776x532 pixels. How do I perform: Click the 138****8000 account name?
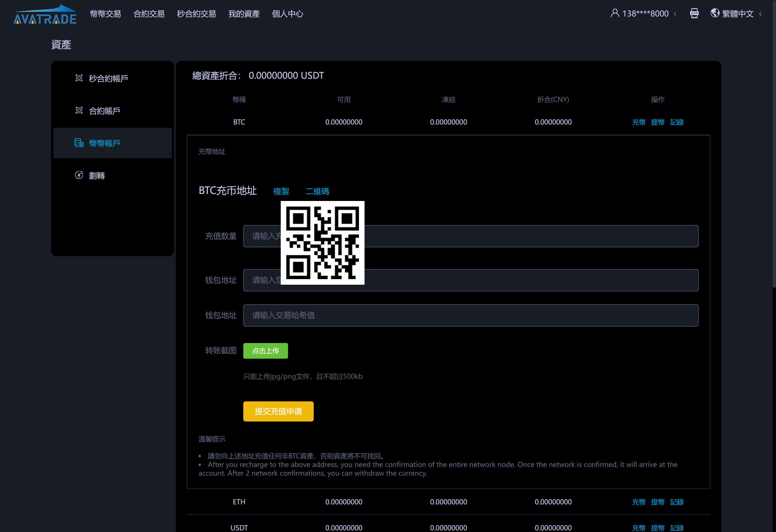[x=646, y=14]
